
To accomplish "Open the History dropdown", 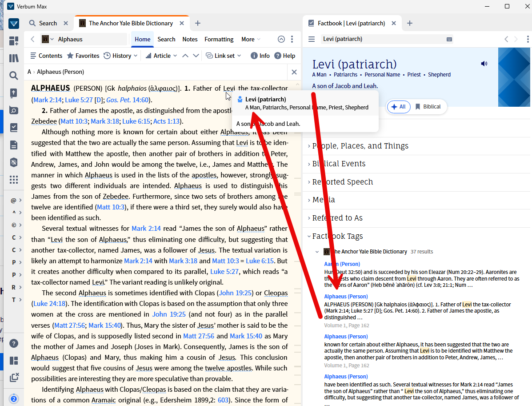I will 121,56.
